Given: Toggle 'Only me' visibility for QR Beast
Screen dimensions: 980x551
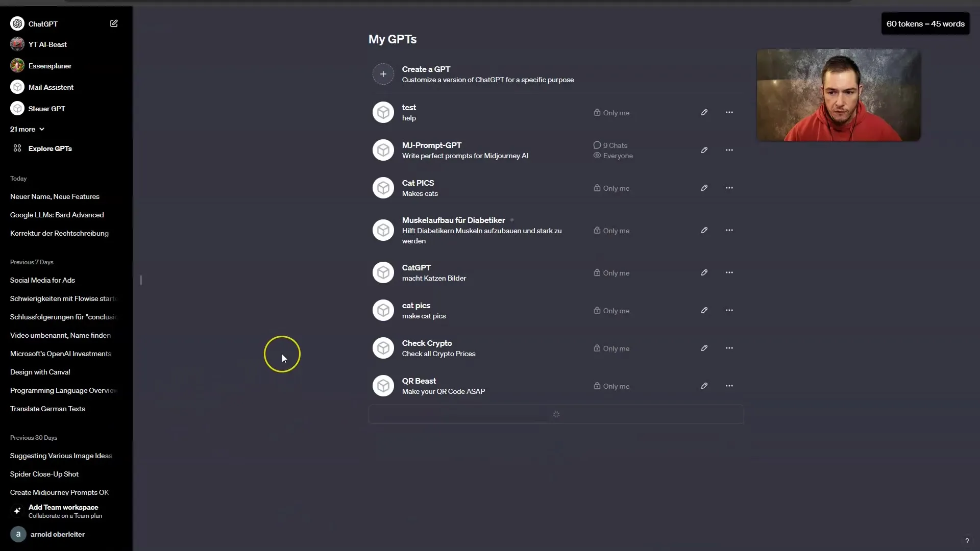Looking at the screenshot, I should pos(611,386).
